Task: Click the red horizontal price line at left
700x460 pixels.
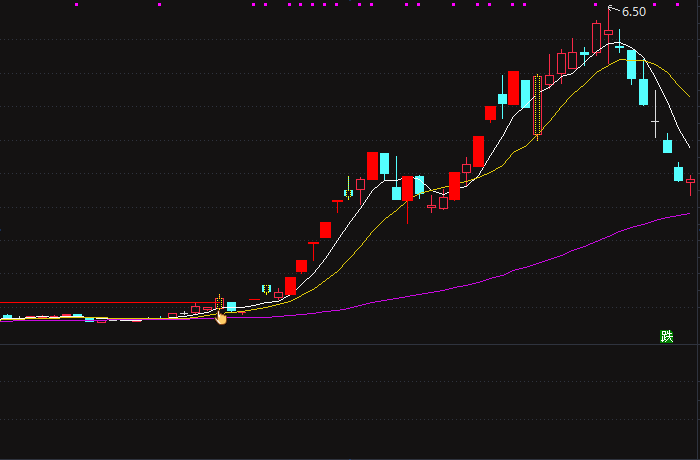Action: 107,303
